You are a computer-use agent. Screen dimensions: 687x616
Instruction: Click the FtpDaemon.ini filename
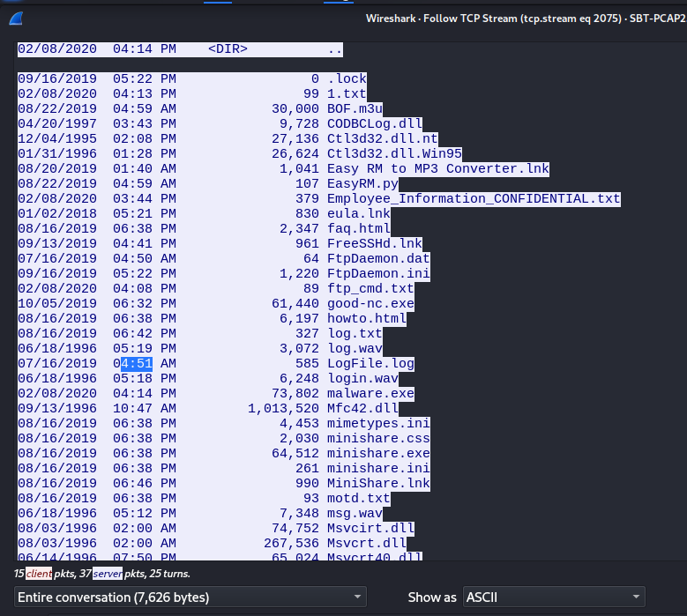coord(378,274)
